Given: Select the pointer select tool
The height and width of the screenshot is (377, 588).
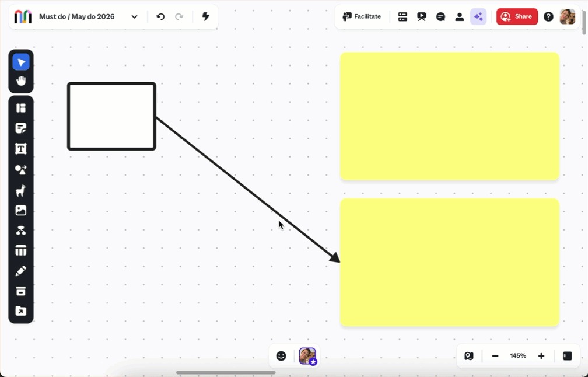Looking at the screenshot, I should 21,62.
